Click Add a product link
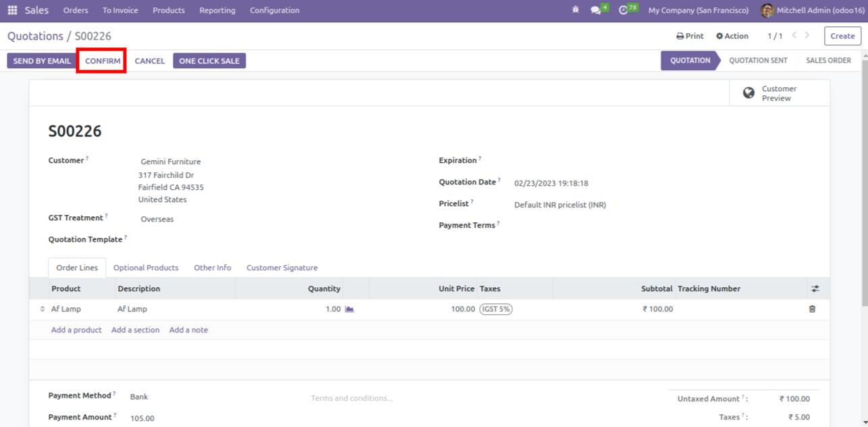868x427 pixels. [76, 330]
